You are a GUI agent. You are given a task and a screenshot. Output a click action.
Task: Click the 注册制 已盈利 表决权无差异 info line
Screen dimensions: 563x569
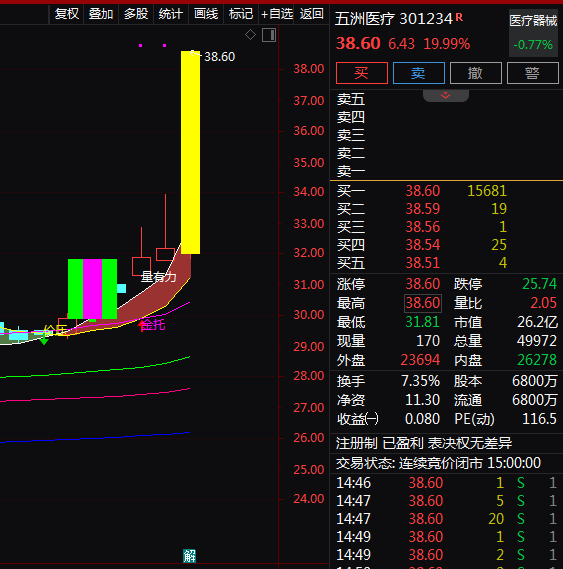[424, 443]
